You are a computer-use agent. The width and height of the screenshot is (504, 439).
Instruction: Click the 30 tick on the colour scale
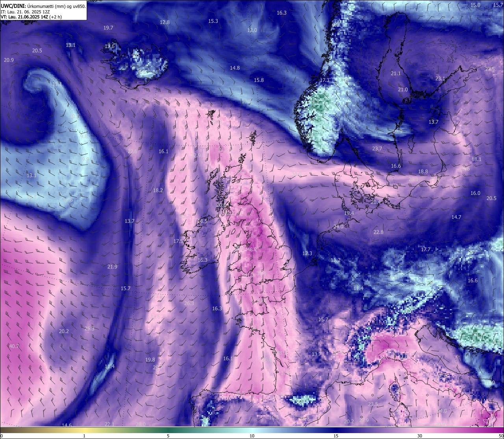pyautogui.click(x=420, y=436)
